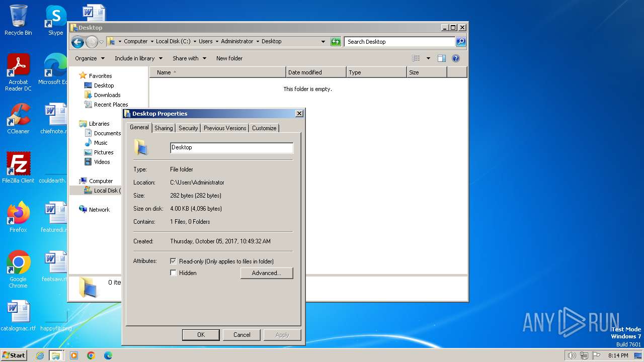Viewport: 644px width, 362px height.
Task: Click the New folder button
Action: pos(229,58)
